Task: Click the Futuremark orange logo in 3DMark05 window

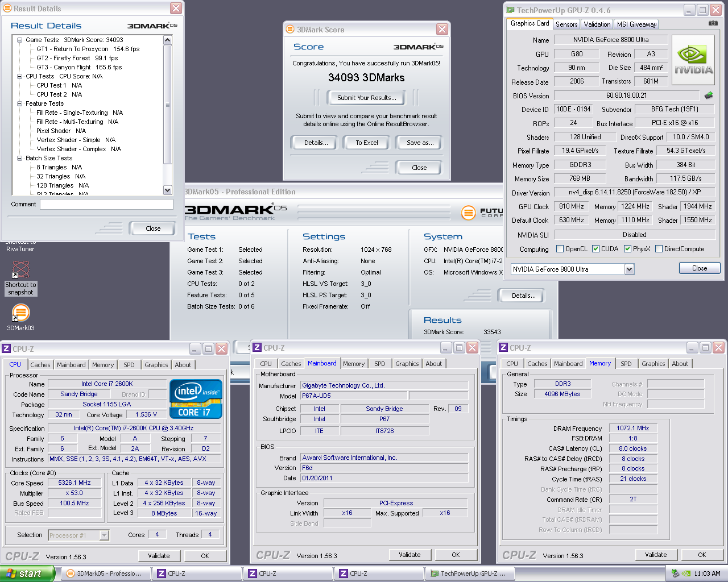Action: [x=468, y=213]
